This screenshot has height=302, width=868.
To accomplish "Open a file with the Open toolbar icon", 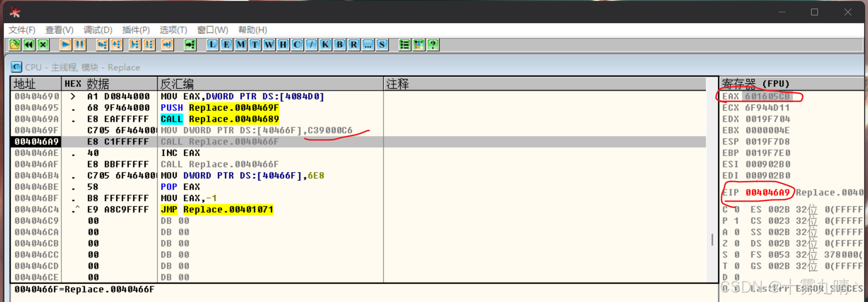I will (x=15, y=45).
